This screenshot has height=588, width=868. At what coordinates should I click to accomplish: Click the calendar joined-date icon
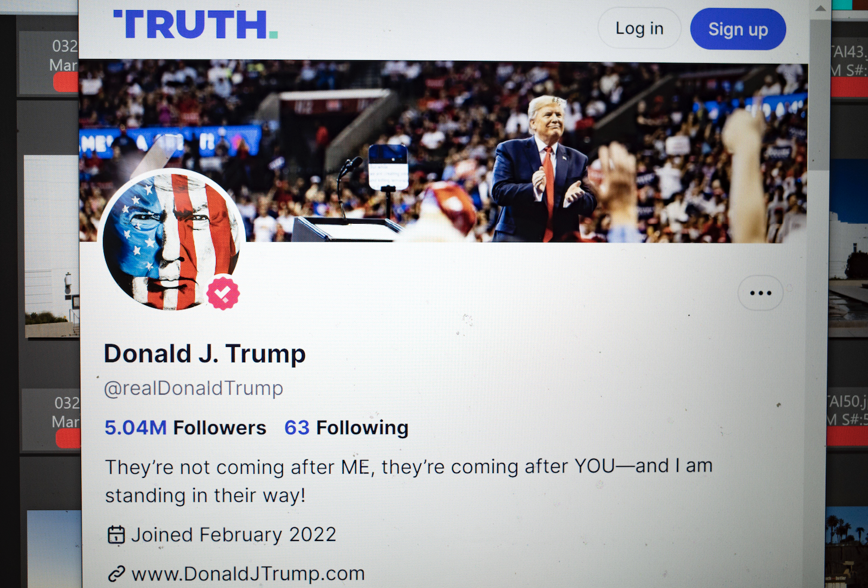[x=116, y=535]
